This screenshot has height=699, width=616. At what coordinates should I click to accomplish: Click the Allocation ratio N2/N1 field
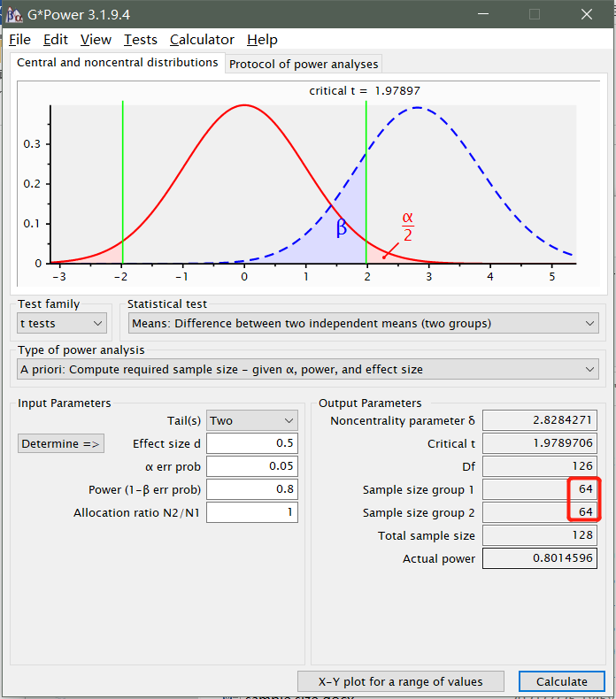(x=252, y=512)
